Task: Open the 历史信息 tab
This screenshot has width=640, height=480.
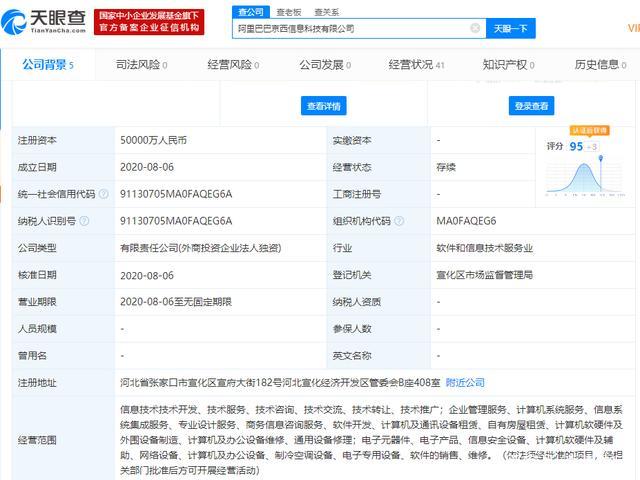Action: point(600,64)
